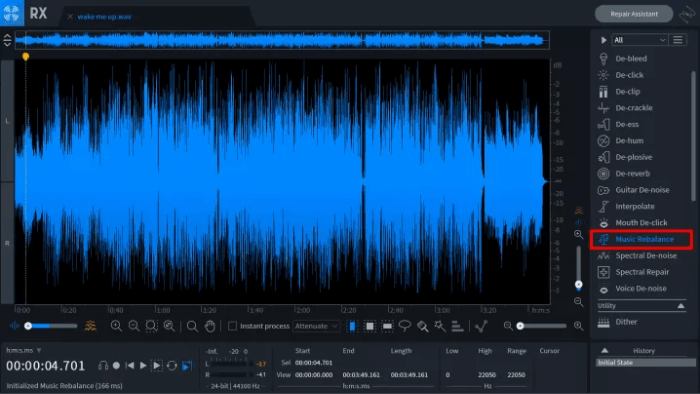The height and width of the screenshot is (394, 700).
Task: Select the Time selection tool
Action: click(x=352, y=326)
